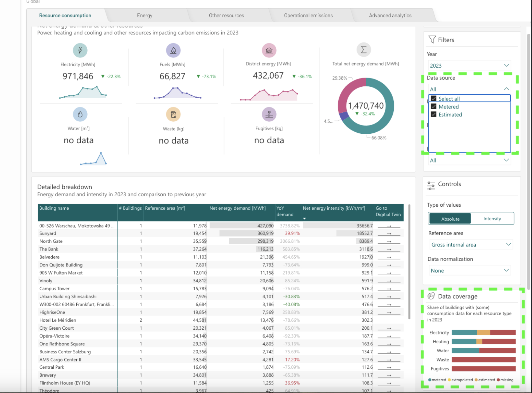Open Digital Twin arrow for AMS Cargo Center II
532x393 pixels.
pyautogui.click(x=389, y=360)
